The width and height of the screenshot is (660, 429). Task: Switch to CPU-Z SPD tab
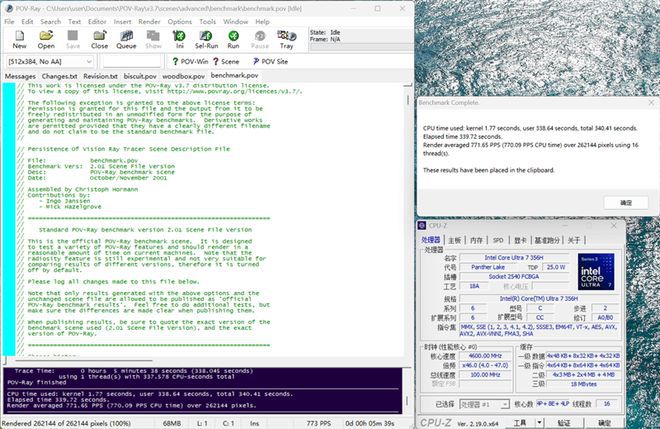coord(498,240)
